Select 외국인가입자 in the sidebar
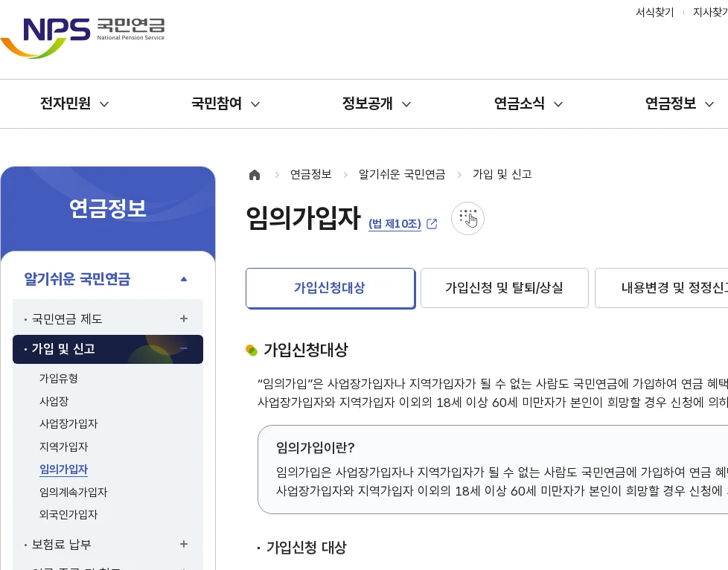The image size is (728, 570). click(68, 515)
